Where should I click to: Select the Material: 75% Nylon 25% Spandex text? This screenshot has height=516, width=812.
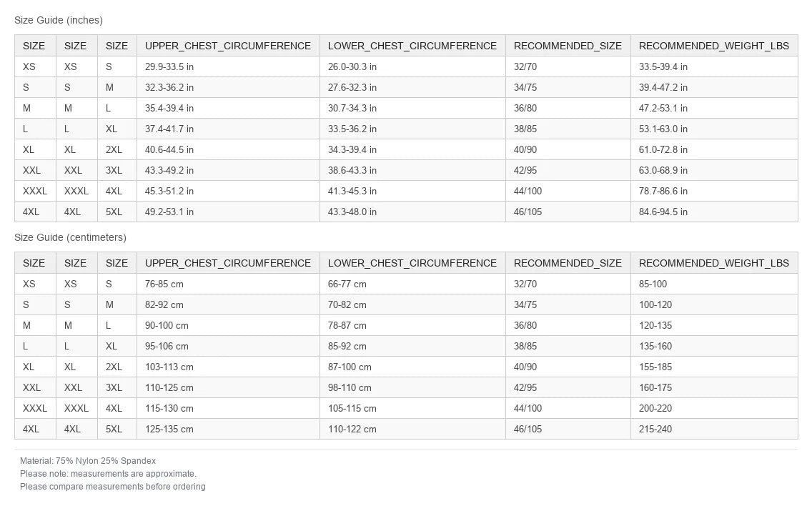pos(88,461)
